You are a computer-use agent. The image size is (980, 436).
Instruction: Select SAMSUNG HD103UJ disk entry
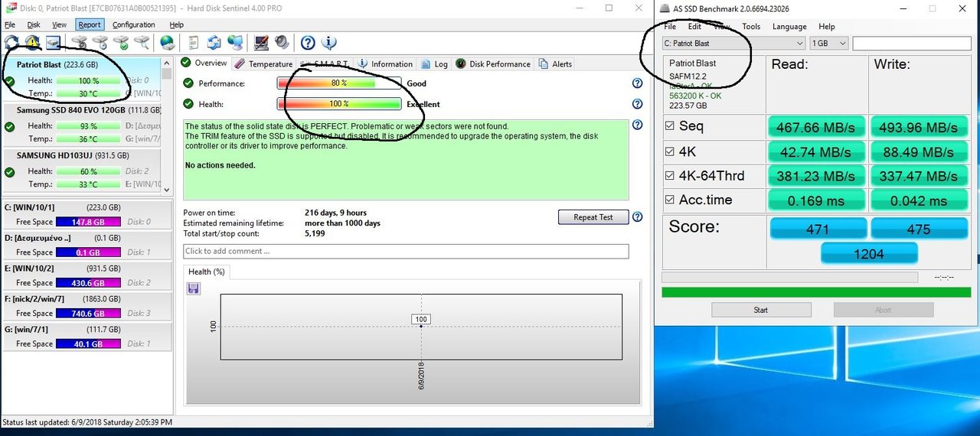pyautogui.click(x=81, y=171)
